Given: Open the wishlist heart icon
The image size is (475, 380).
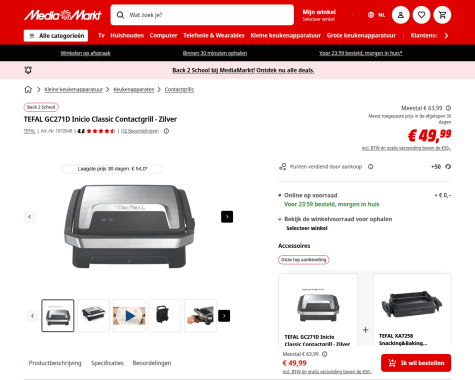Looking at the screenshot, I should tap(421, 15).
